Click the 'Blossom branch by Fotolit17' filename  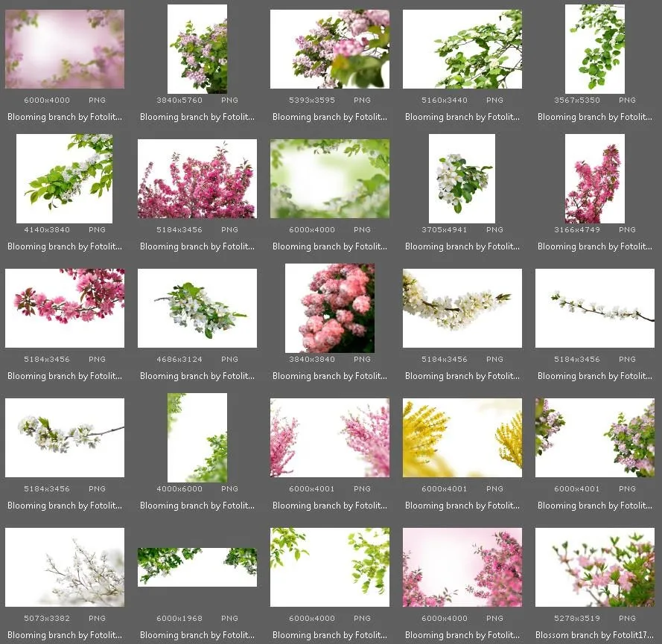click(x=595, y=635)
